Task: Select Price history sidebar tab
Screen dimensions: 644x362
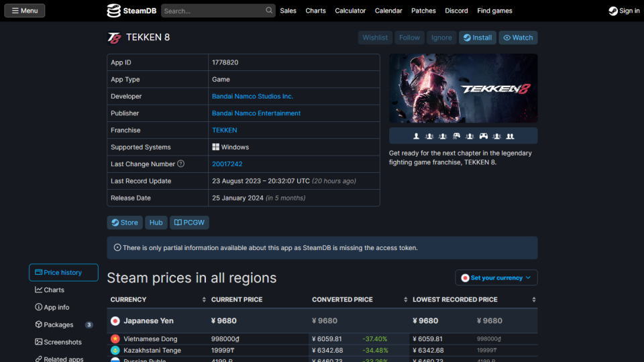Action: pos(64,273)
